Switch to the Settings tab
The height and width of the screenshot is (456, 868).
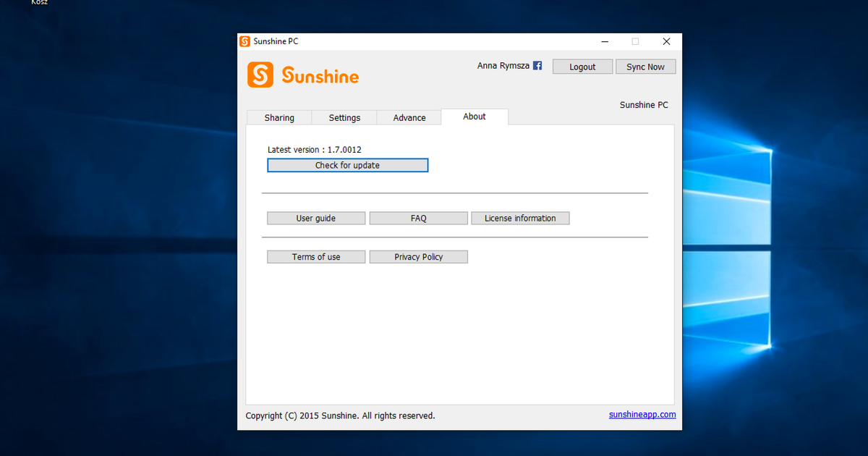[344, 117]
